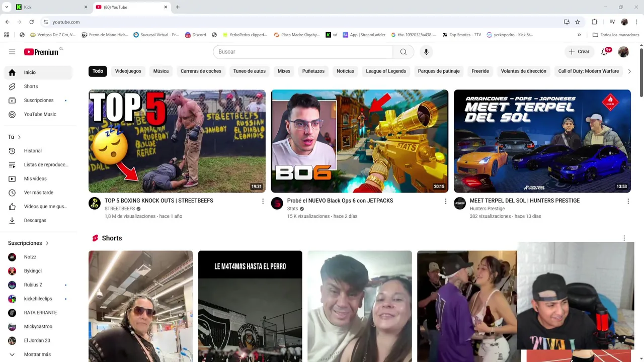The image size is (644, 362).
Task: Close the Kick browser tab
Action: [x=86, y=7]
